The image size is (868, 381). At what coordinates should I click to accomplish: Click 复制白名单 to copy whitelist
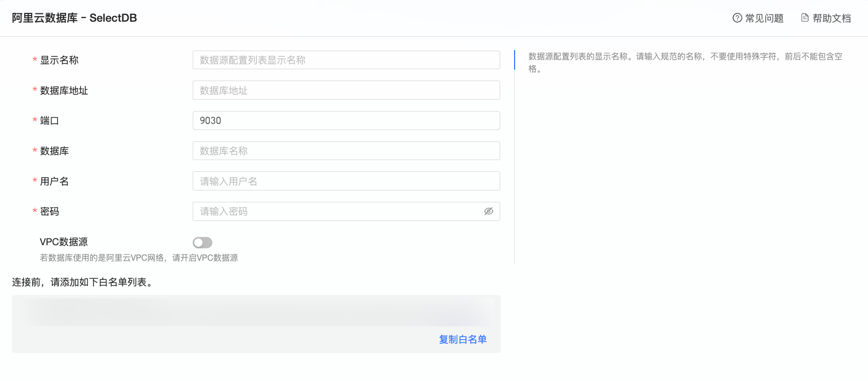(463, 339)
